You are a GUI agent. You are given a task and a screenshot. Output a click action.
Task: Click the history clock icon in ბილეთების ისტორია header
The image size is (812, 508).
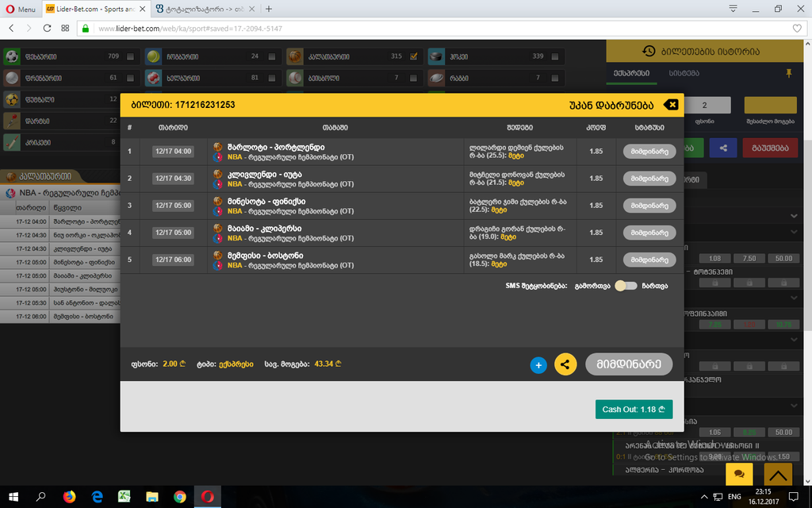pos(649,52)
